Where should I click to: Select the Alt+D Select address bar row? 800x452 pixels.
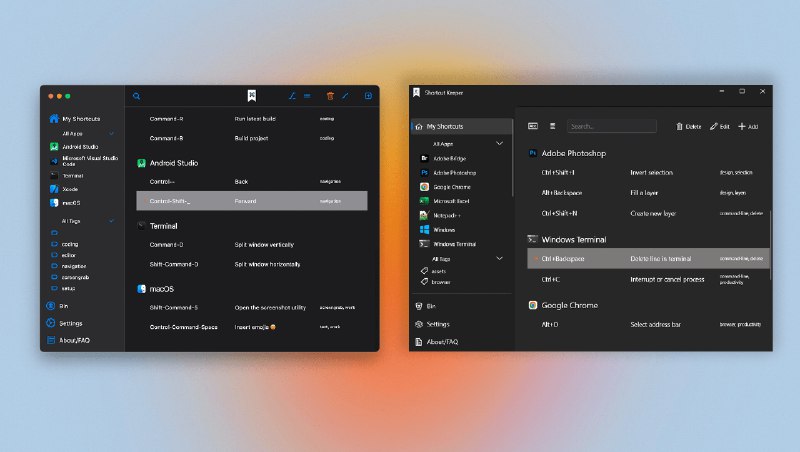[x=647, y=324]
